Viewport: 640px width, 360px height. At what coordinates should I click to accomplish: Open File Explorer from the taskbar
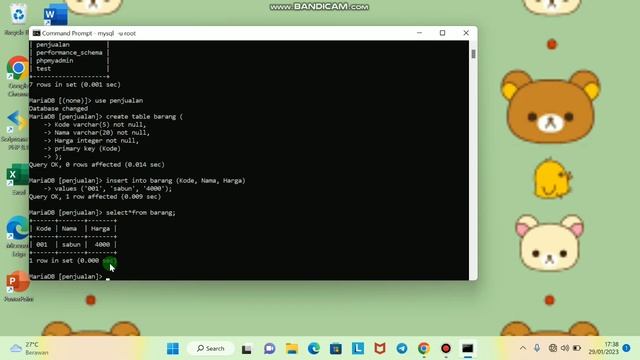291,349
